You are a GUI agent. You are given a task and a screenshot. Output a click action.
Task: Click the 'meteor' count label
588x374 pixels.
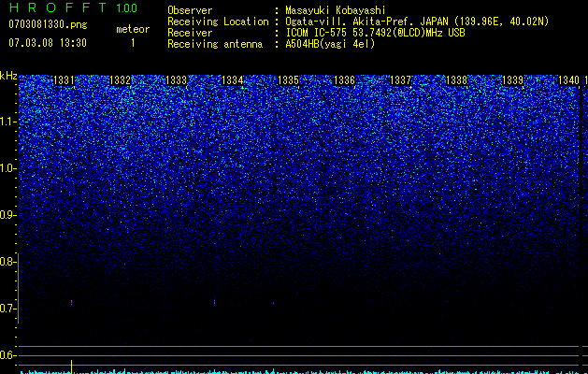(x=133, y=29)
